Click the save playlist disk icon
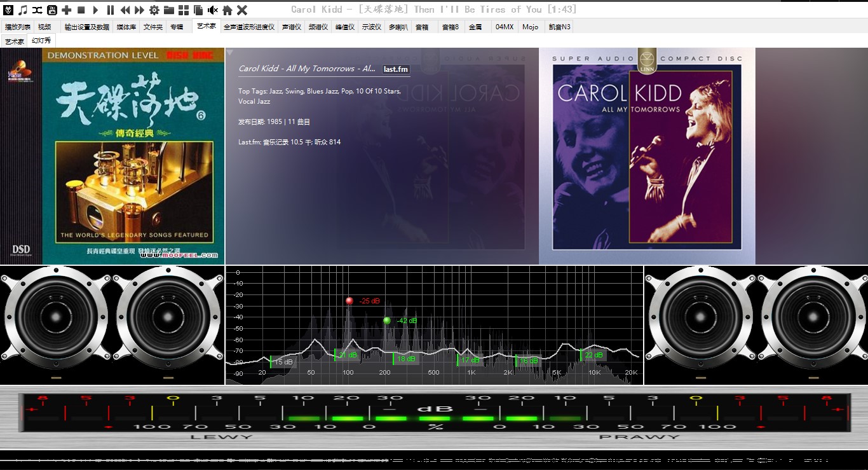 click(52, 10)
